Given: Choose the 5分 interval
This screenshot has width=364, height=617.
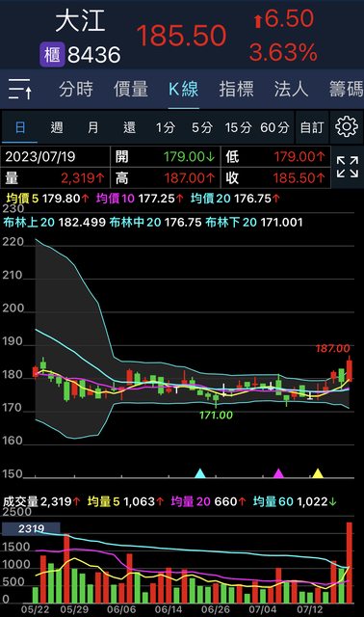Looking at the screenshot, I should (202, 127).
